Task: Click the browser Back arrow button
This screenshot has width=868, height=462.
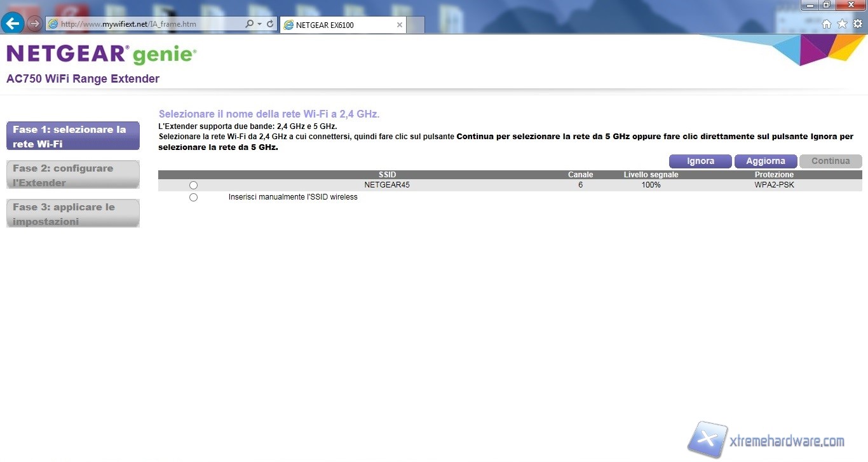Action: pyautogui.click(x=13, y=24)
